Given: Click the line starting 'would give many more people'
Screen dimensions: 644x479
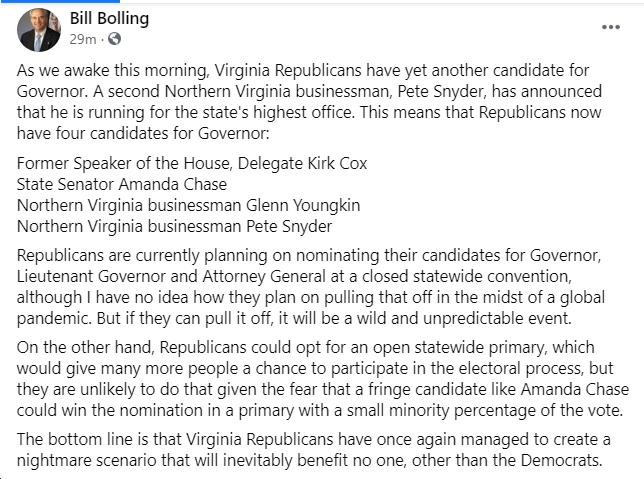Looking at the screenshot, I should [315, 368].
